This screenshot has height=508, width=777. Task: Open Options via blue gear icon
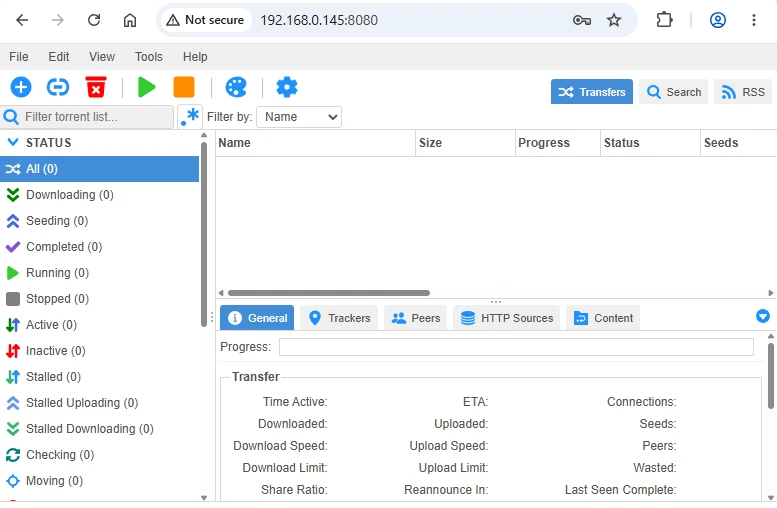coord(287,87)
